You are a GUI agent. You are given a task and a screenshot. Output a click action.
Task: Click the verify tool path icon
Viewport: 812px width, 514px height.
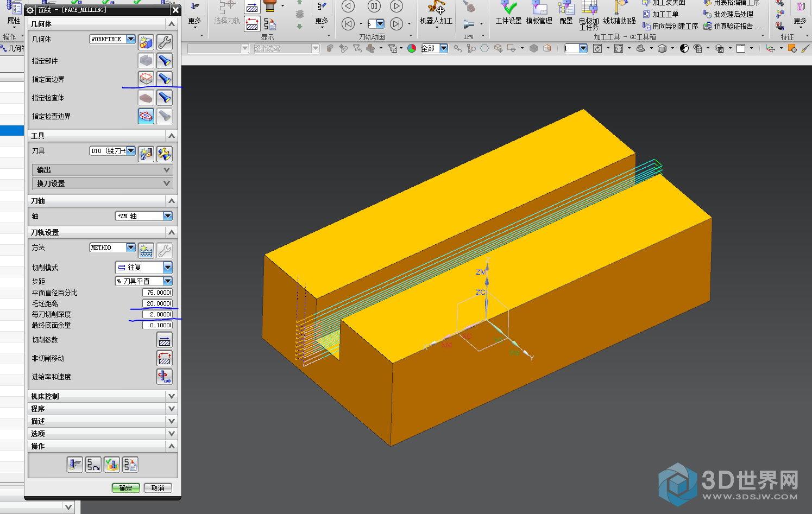112,465
